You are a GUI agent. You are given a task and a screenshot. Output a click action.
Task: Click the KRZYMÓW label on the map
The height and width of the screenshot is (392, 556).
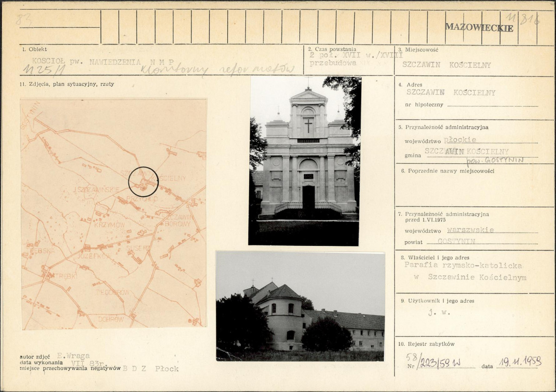point(109,225)
